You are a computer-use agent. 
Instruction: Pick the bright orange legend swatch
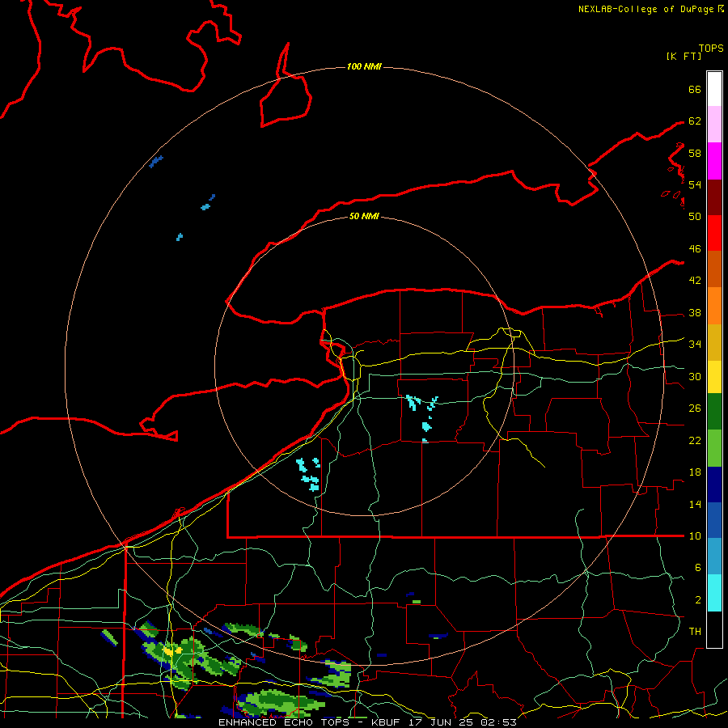(x=714, y=306)
